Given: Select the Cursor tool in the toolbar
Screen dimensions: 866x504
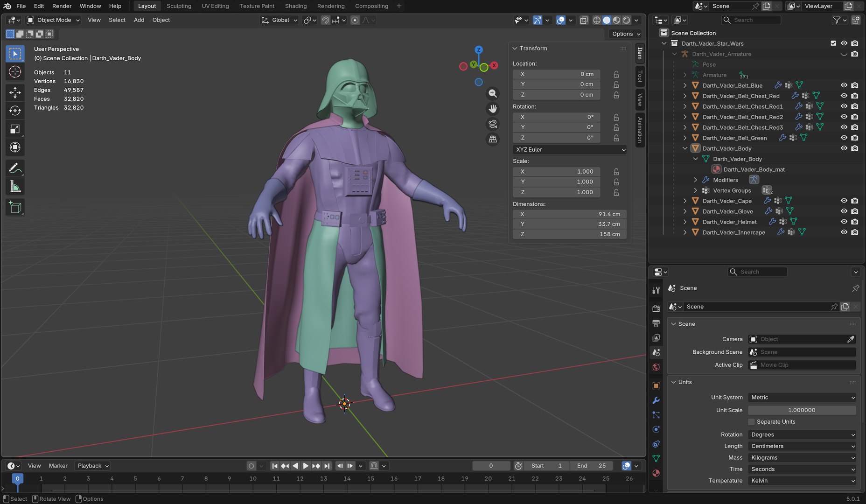Looking at the screenshot, I should [15, 72].
